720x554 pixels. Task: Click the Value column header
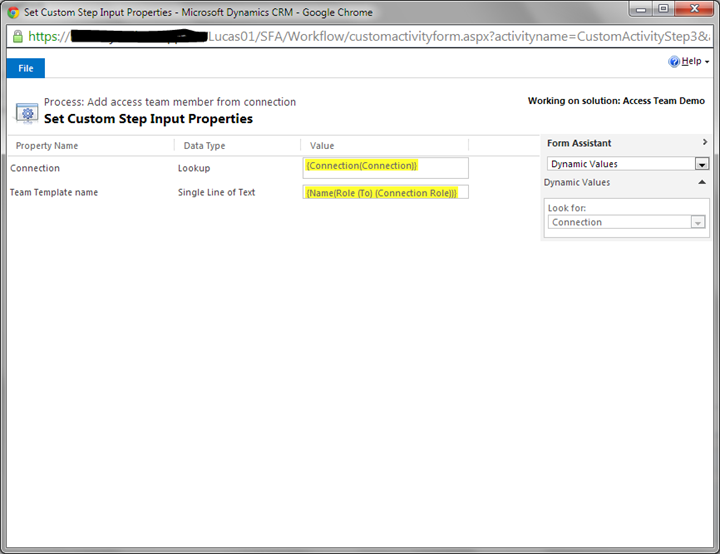coord(322,146)
